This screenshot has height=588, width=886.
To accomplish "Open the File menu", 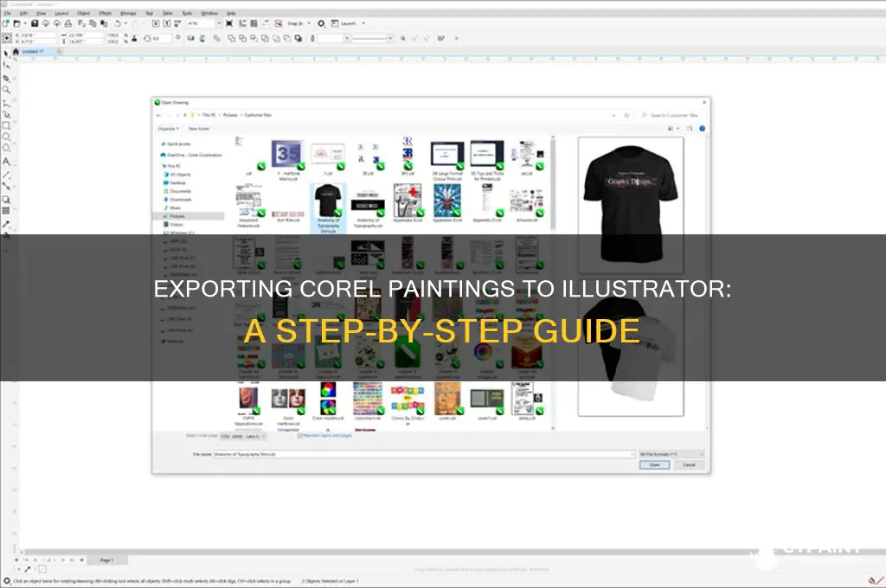I will [7, 13].
